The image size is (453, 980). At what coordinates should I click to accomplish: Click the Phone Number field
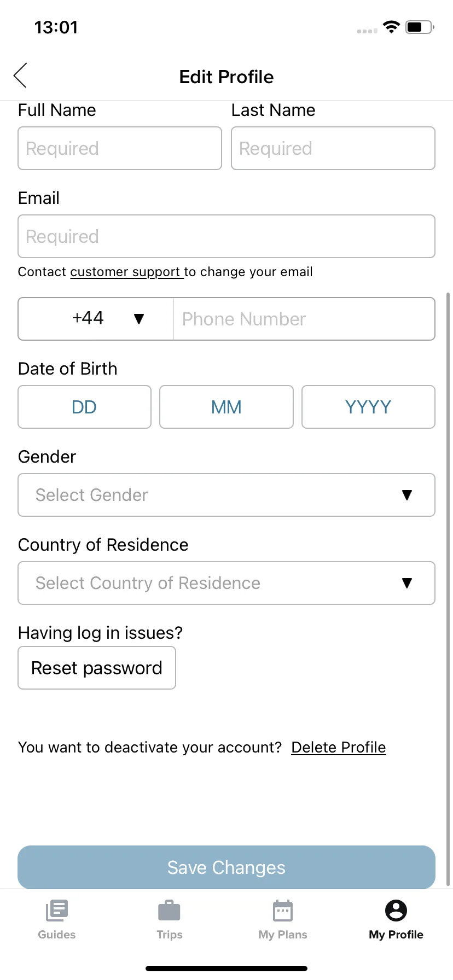[x=304, y=319]
